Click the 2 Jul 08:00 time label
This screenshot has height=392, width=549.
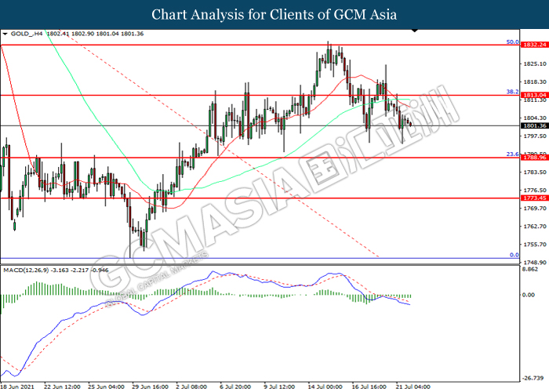point(193,387)
